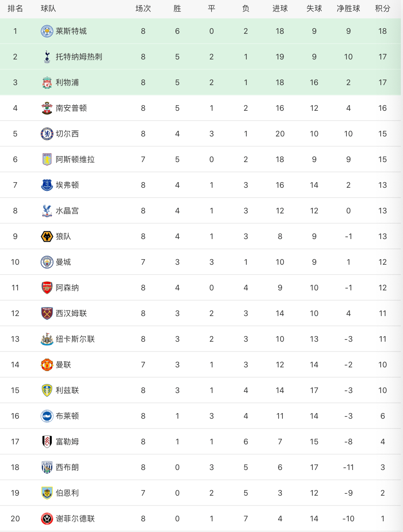This screenshot has height=532, width=403.
Task: Click the Wolves (狼队) logo icon
Action: tap(47, 236)
